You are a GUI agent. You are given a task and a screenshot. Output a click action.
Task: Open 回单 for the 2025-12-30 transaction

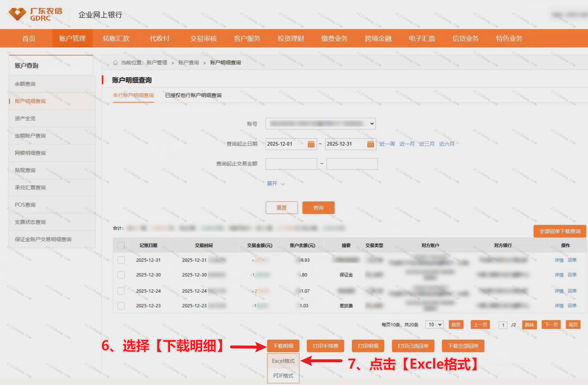click(x=572, y=275)
